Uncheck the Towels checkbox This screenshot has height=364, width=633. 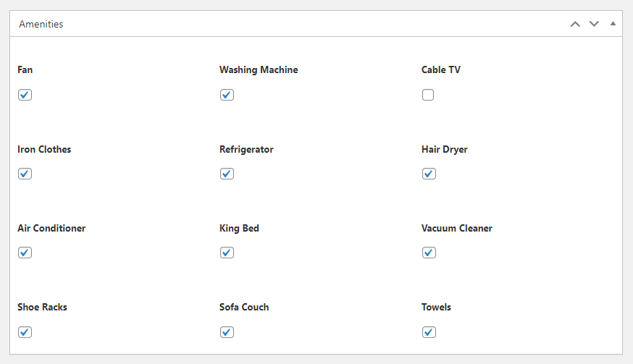pos(429,332)
